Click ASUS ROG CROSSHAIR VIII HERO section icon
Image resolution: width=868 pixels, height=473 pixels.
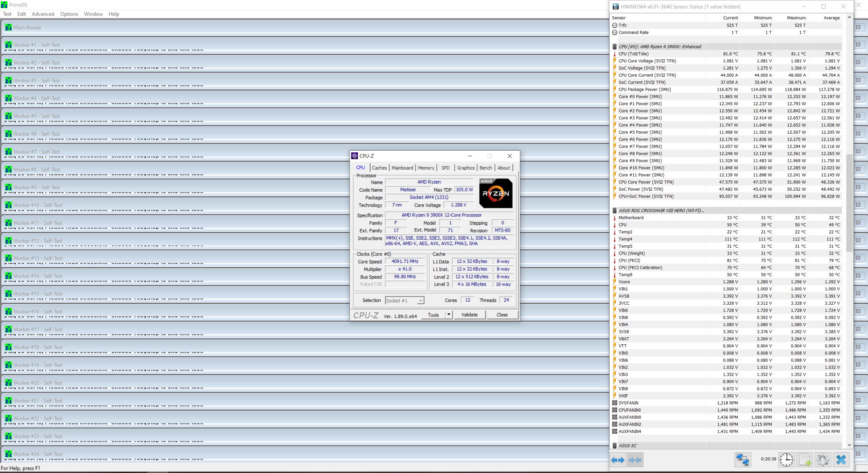614,210
